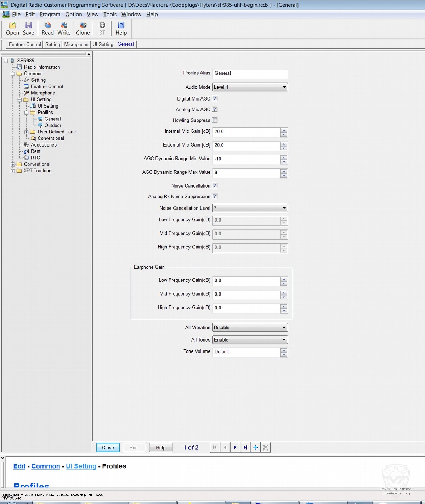Follow the Common breadcrumb link
This screenshot has height=504, width=425.
click(46, 466)
